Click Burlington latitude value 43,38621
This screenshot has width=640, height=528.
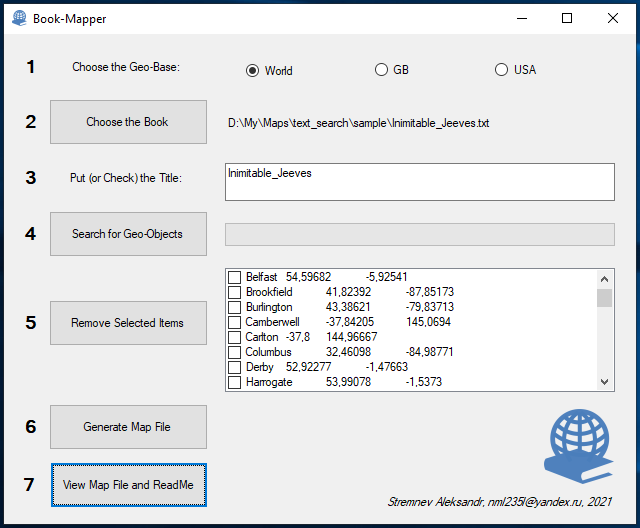point(348,307)
